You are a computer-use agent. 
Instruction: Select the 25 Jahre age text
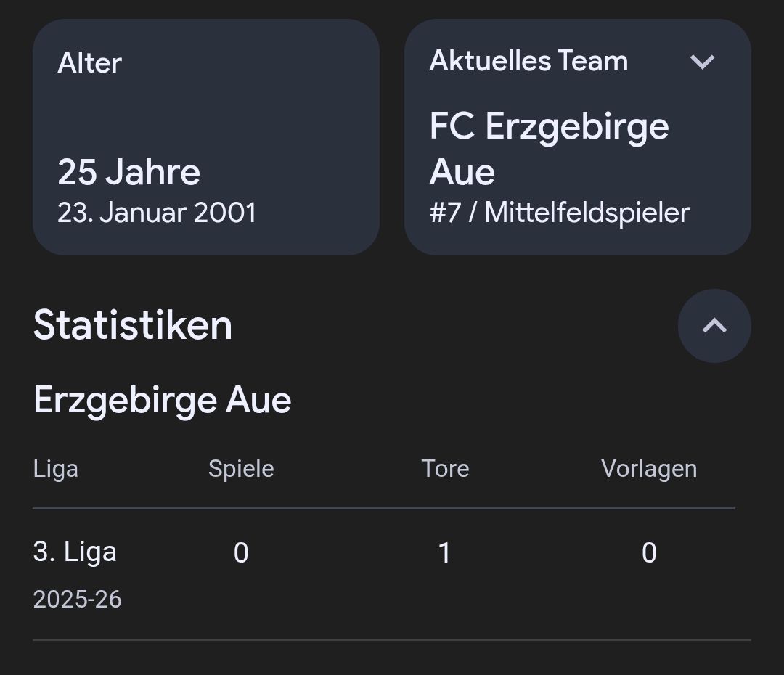[128, 172]
